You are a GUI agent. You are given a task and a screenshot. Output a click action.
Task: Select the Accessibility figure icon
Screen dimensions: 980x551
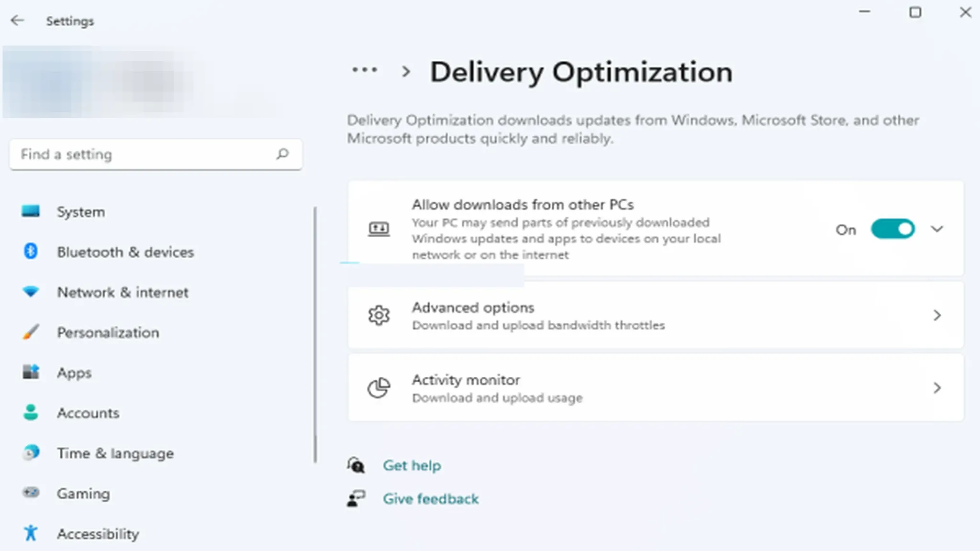31,532
